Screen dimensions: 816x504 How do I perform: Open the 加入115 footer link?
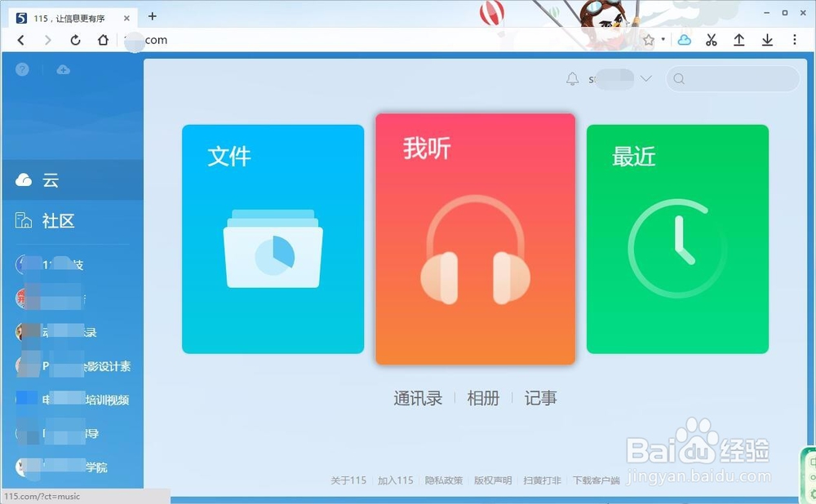coord(396,480)
